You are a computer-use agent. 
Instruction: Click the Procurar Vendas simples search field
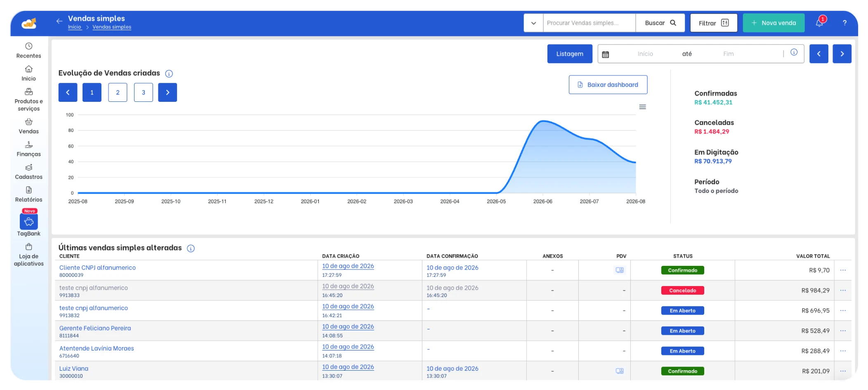pyautogui.click(x=589, y=23)
